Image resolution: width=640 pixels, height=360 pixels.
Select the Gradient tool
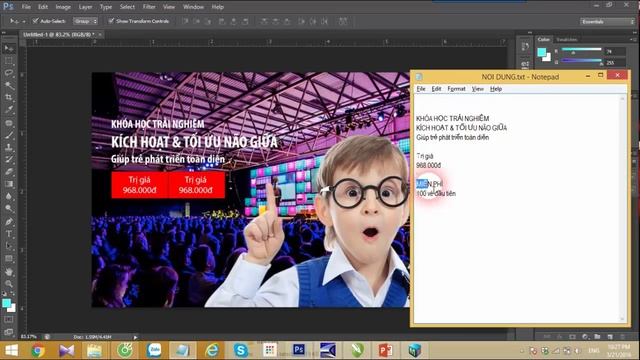(x=9, y=184)
